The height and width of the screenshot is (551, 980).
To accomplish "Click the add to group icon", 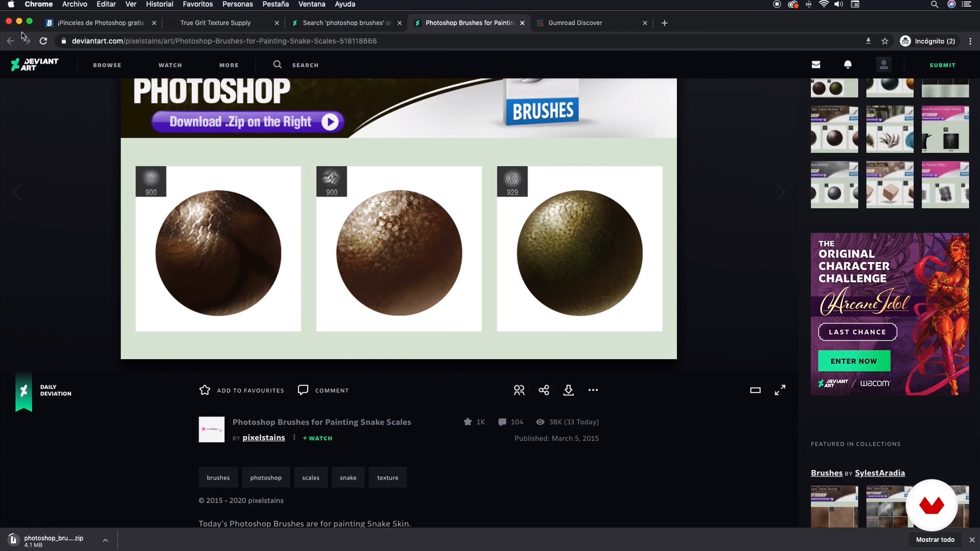I will point(519,390).
